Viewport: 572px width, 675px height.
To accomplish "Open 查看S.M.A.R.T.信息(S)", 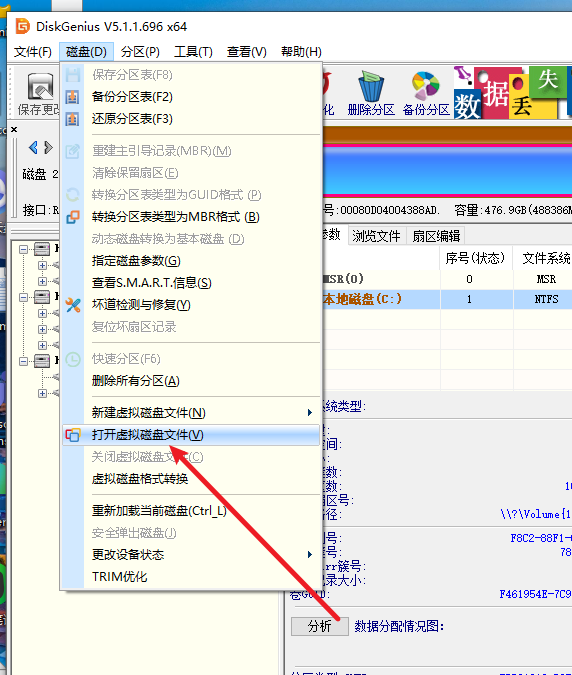I will tap(191, 283).
